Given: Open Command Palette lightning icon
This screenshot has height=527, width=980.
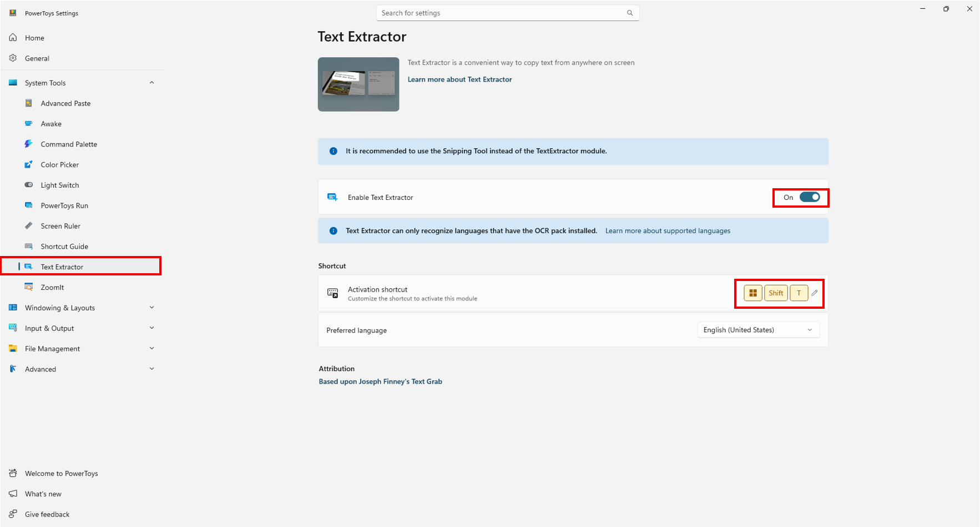Looking at the screenshot, I should 29,144.
